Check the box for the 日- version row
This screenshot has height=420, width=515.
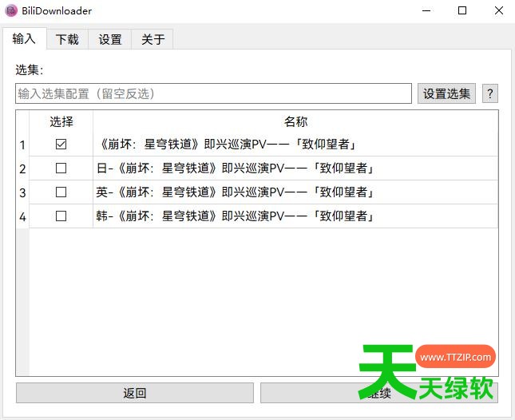click(x=61, y=168)
